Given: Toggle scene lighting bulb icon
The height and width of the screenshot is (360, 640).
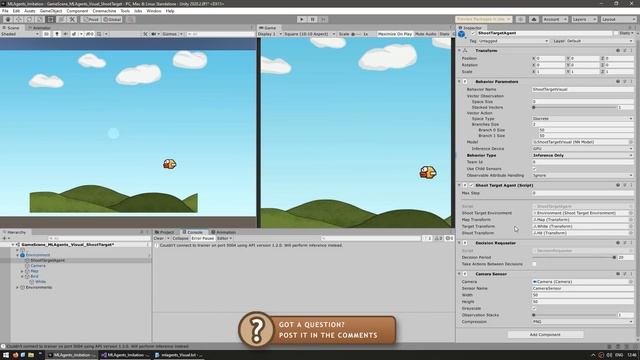Looking at the screenshot, I should (57, 34).
